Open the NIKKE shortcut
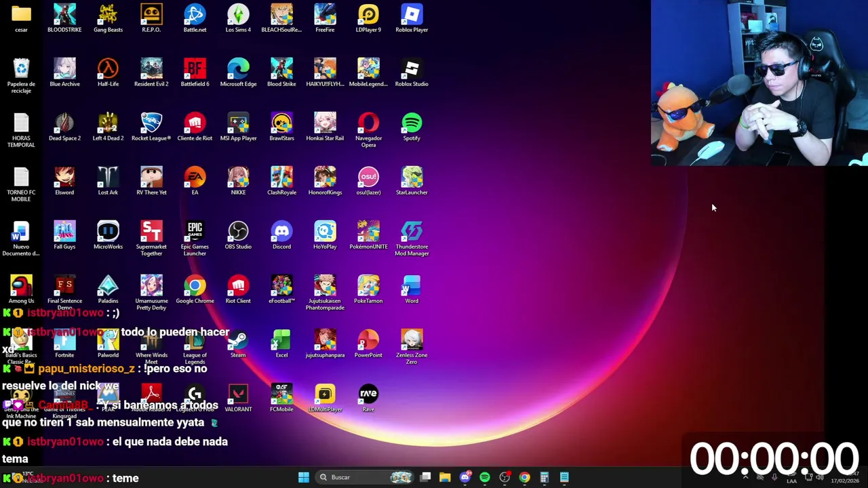The width and height of the screenshot is (868, 488). coord(238,181)
